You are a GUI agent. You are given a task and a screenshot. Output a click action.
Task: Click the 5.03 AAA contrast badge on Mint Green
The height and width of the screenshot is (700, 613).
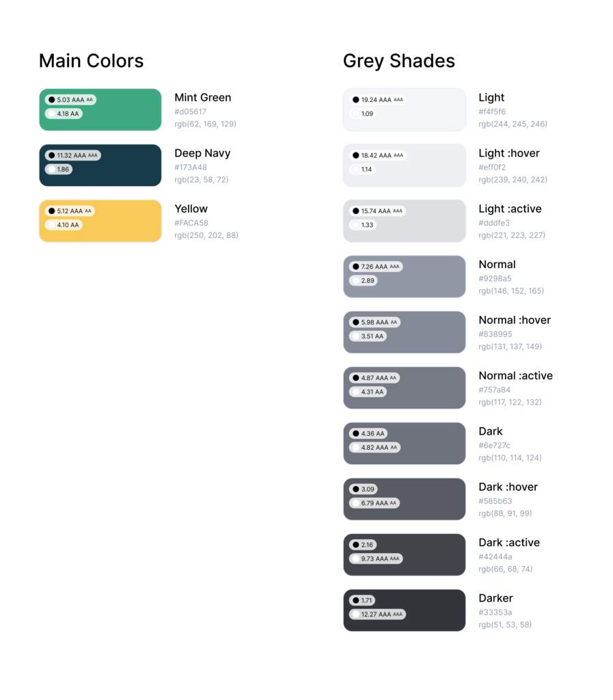pos(70,100)
